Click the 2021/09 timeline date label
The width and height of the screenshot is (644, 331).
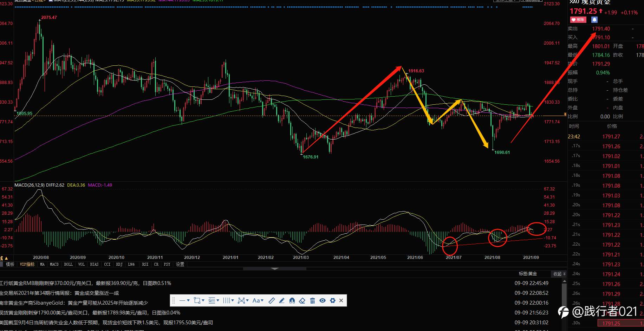coord(531,257)
